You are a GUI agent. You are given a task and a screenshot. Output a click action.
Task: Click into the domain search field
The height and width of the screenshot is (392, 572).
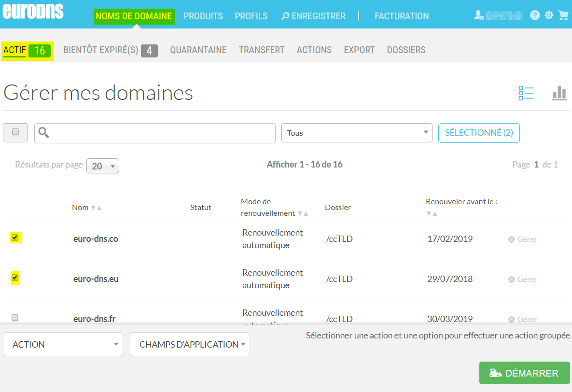(154, 133)
